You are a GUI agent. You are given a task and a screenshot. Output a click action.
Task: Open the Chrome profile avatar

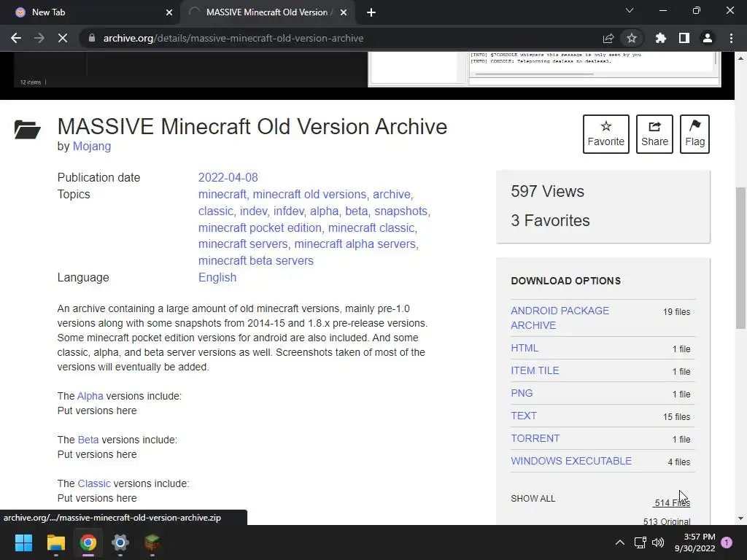[708, 38]
